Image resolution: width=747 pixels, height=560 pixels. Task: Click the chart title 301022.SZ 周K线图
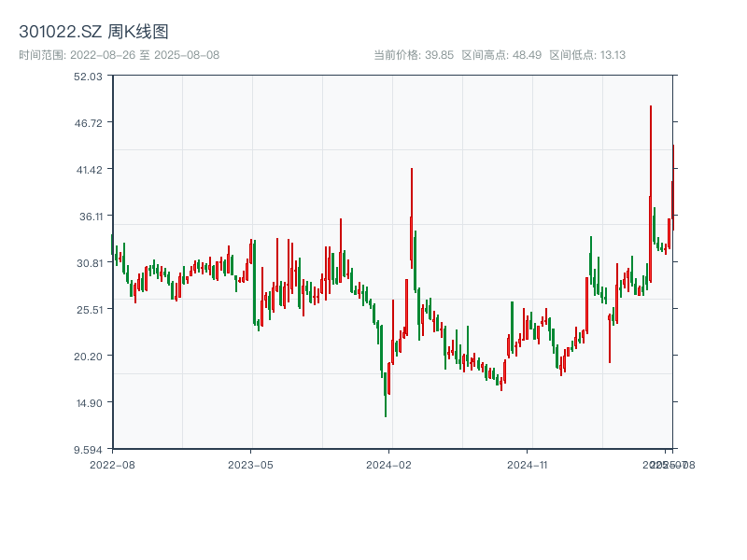pos(93,32)
